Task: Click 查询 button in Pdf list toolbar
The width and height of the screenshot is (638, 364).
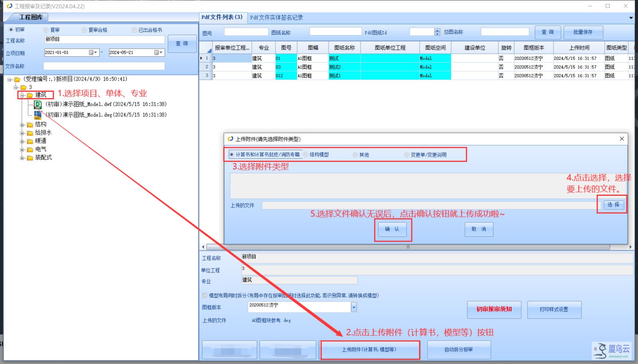Action: pyautogui.click(x=548, y=32)
